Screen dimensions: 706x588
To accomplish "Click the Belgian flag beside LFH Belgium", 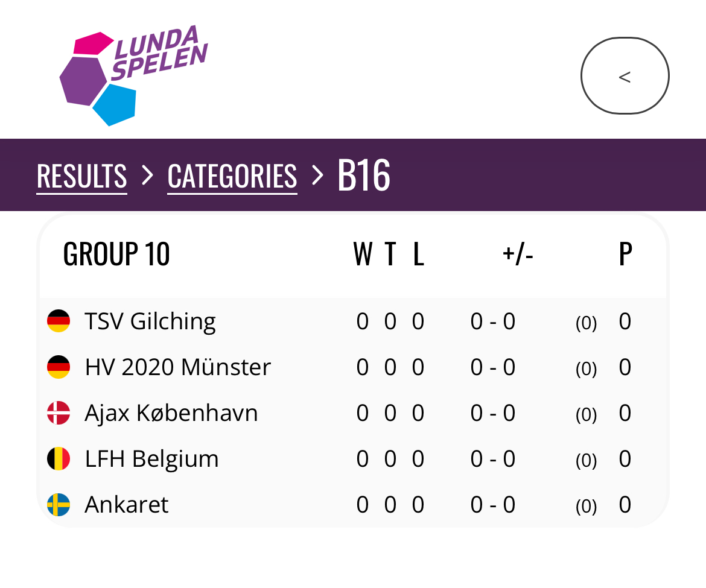I will coord(59,458).
